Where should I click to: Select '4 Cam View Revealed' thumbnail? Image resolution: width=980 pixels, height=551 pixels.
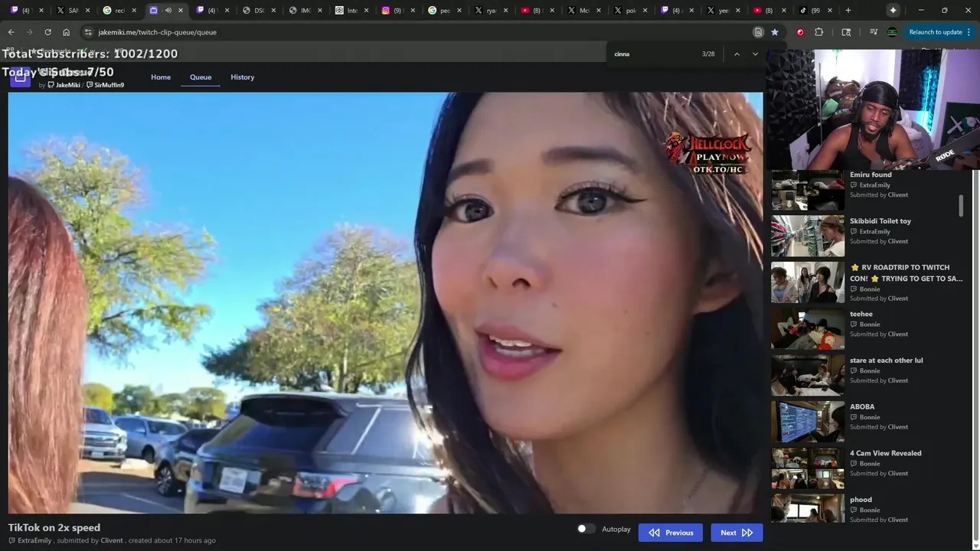[808, 468]
